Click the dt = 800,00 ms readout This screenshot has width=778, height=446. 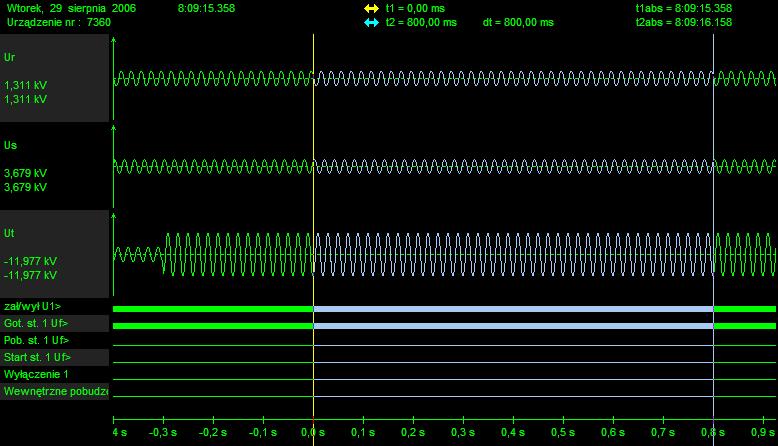coord(518,22)
